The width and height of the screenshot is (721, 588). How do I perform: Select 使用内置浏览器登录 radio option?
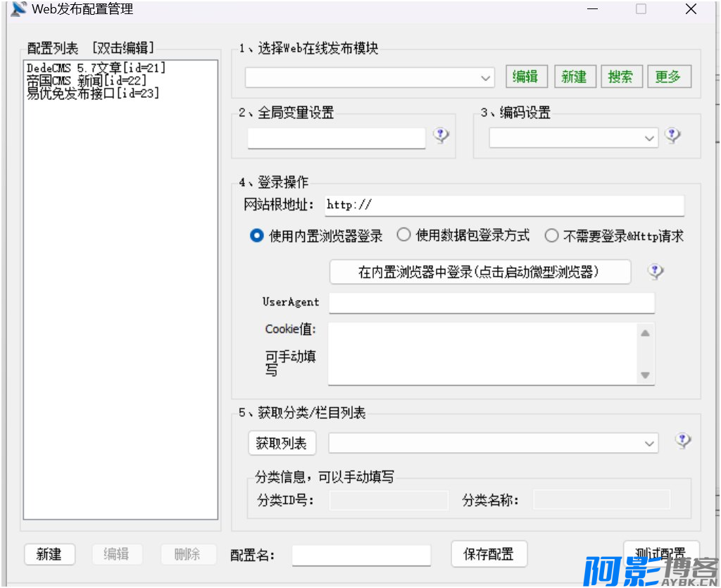[x=257, y=236]
